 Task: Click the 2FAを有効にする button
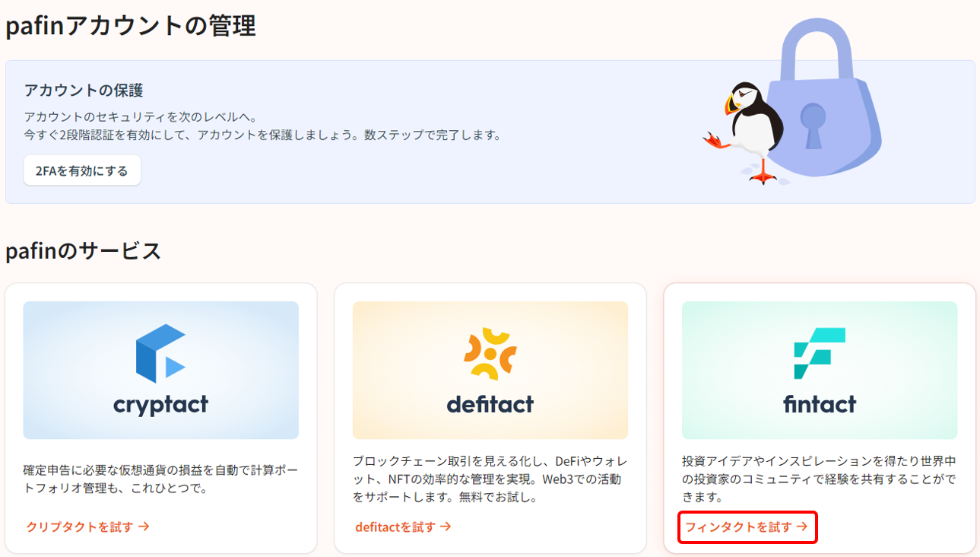click(x=82, y=170)
